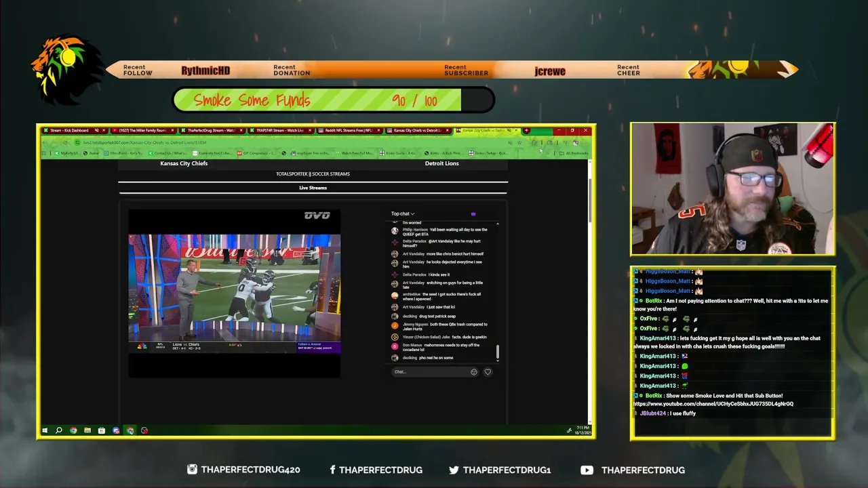Open taskbar search magnifier

coord(59,430)
